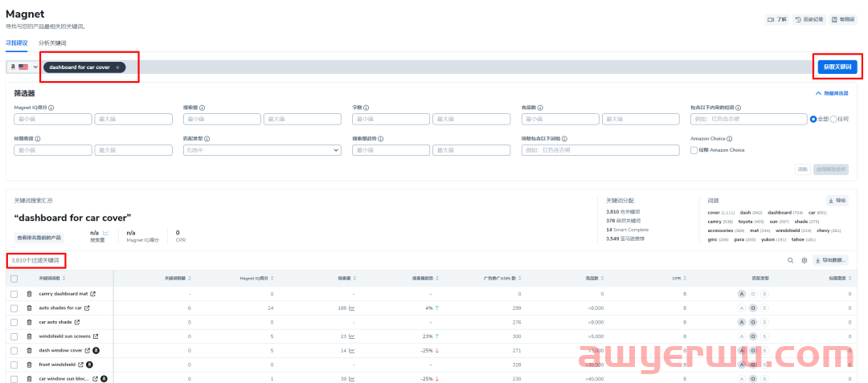The image size is (868, 383).
Task: Click the search magnifier icon above the table
Action: click(x=790, y=260)
